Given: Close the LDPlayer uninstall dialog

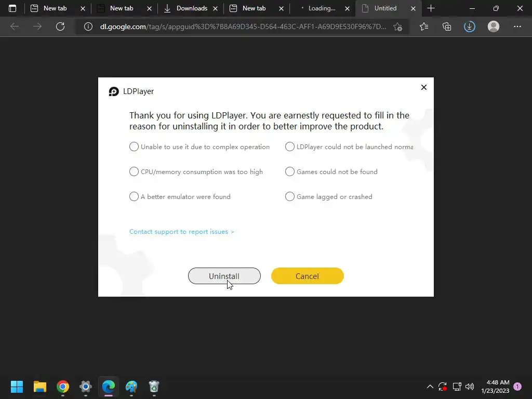Looking at the screenshot, I should click(424, 87).
